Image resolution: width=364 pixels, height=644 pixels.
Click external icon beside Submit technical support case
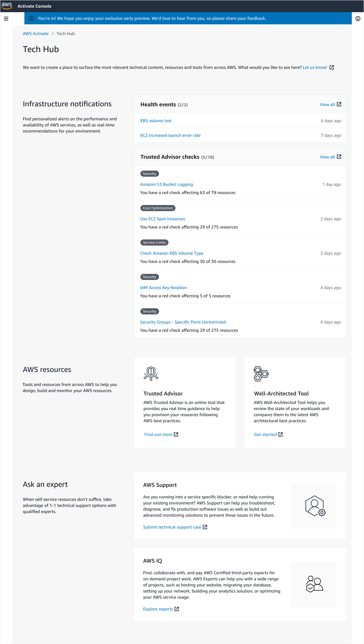click(x=205, y=527)
